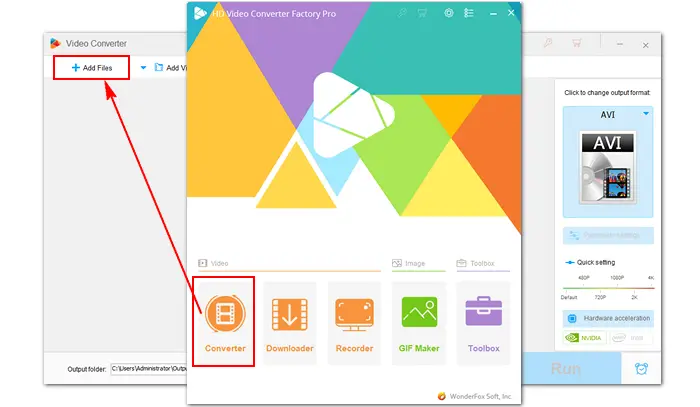Image resolution: width=700 pixels, height=407 pixels.
Task: Click the Video Converter window logo icon
Action: coord(55,43)
